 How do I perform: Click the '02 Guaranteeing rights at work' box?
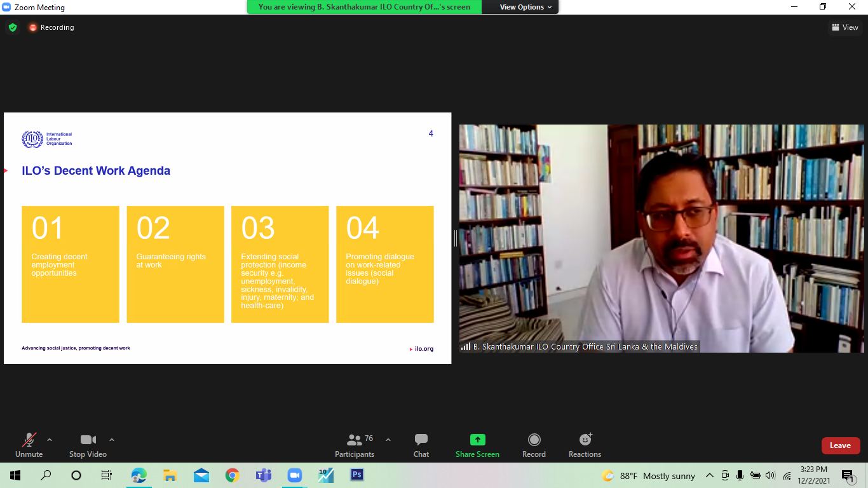click(175, 264)
